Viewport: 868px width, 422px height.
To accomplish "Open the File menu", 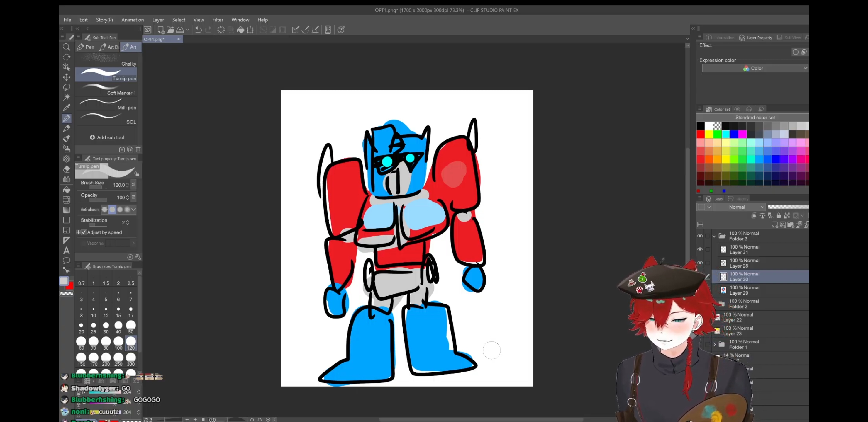I will click(x=67, y=20).
